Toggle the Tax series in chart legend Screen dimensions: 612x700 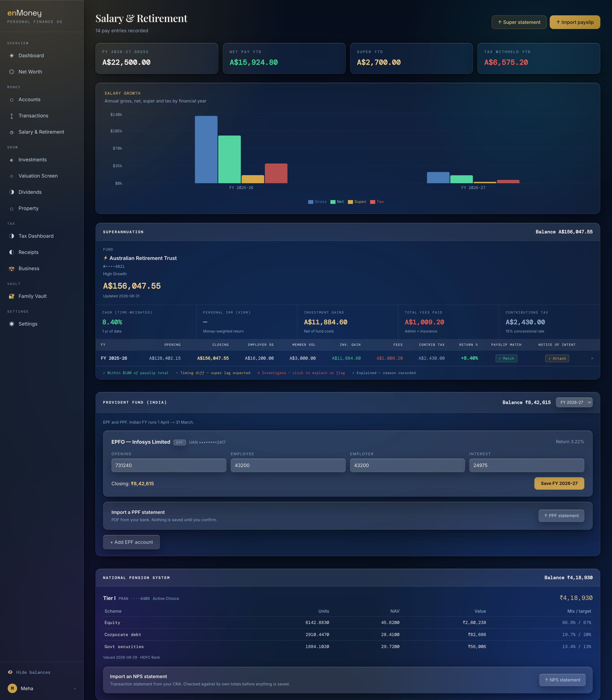pyautogui.click(x=377, y=202)
